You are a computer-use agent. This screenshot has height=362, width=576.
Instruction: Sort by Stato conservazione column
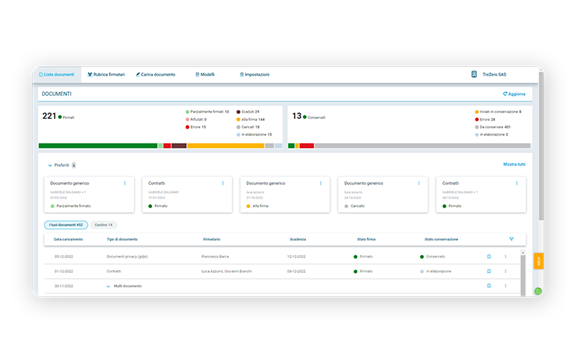pos(441,239)
